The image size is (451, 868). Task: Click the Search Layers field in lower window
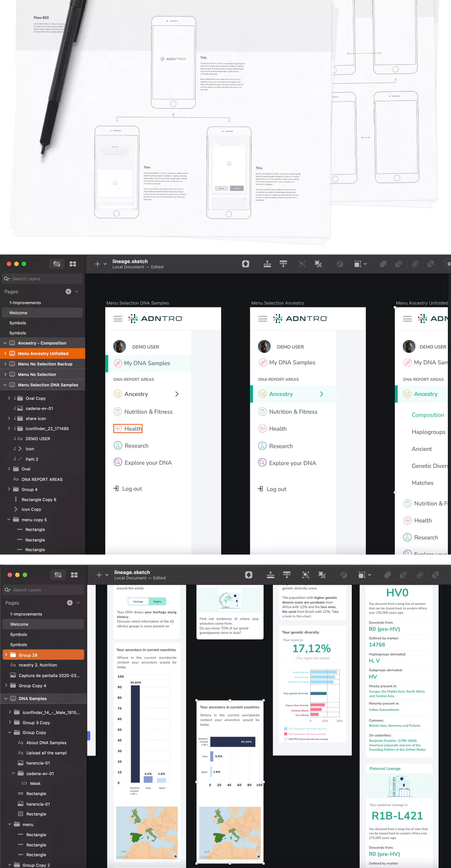click(x=44, y=590)
